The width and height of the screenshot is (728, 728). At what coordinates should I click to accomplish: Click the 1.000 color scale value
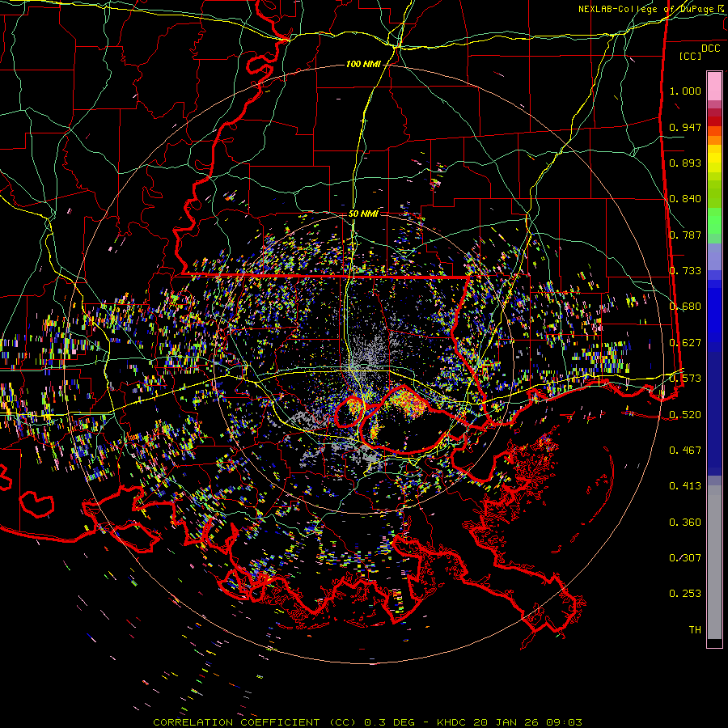coord(685,91)
